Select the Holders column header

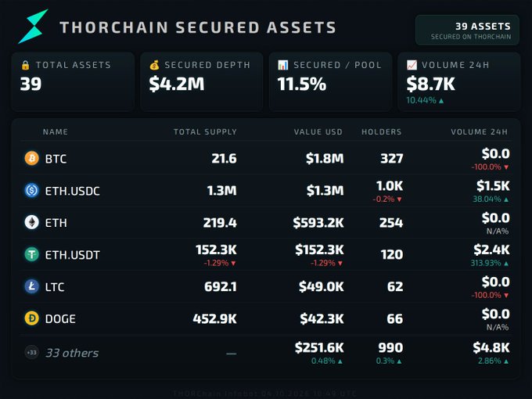[381, 131]
